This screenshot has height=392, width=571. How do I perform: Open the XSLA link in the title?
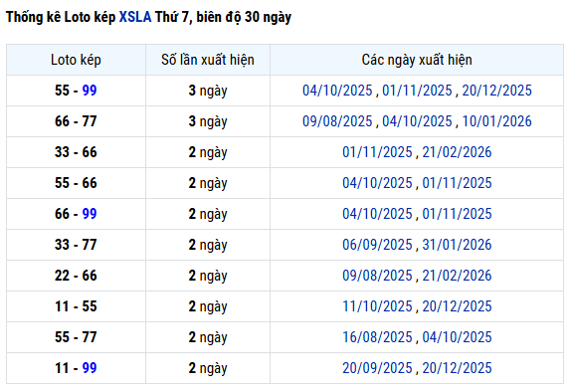(x=135, y=17)
